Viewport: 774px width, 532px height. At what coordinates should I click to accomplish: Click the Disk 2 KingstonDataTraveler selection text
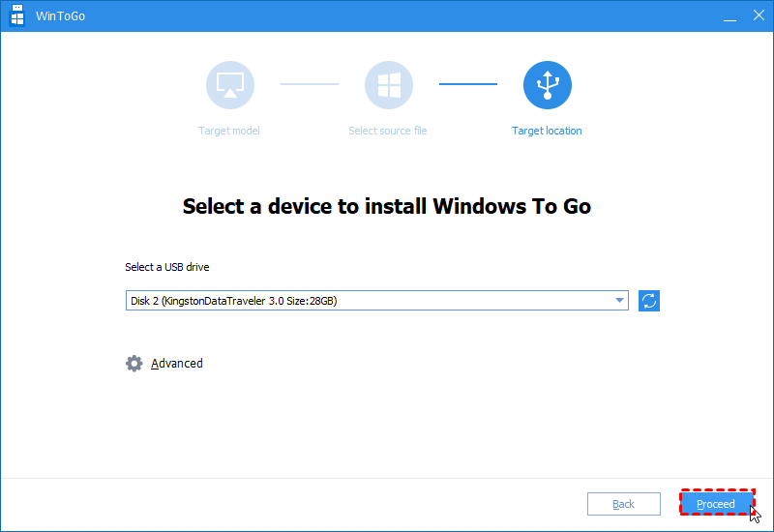point(234,301)
